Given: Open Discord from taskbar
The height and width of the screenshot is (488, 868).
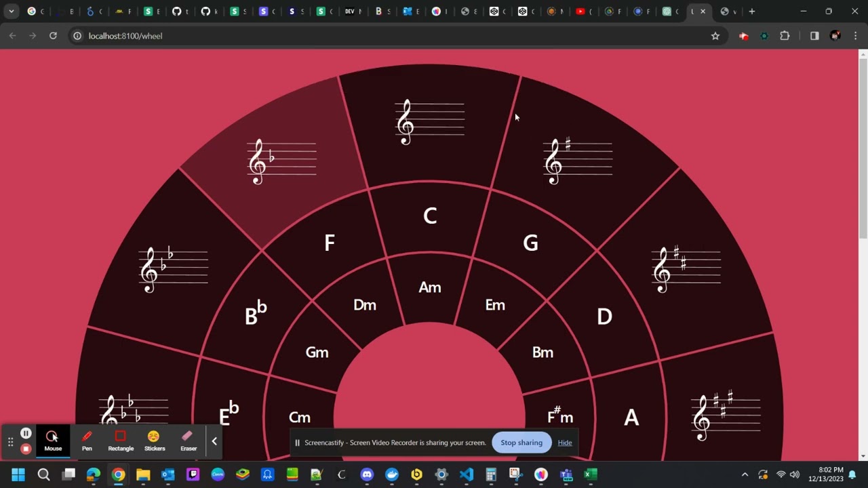Looking at the screenshot, I should pyautogui.click(x=367, y=474).
